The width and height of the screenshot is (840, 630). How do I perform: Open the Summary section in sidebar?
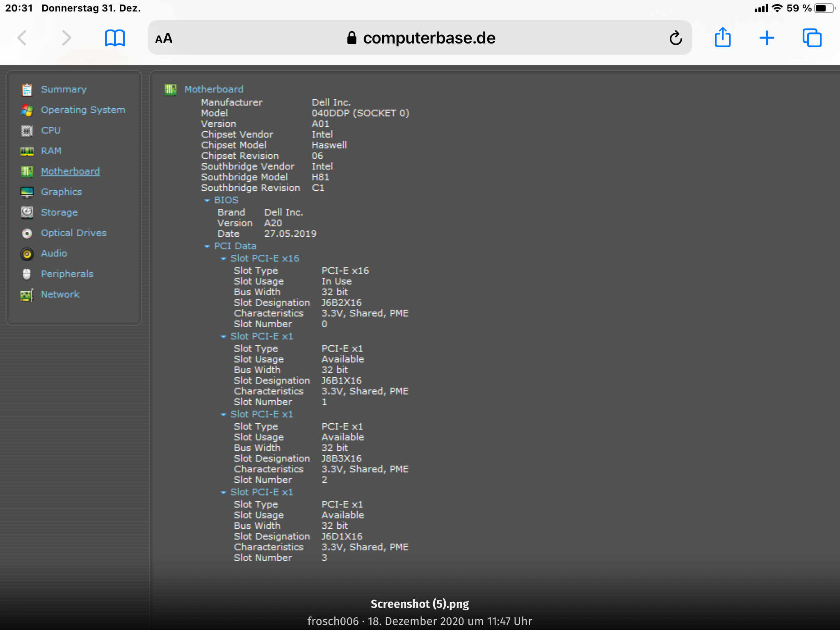64,89
